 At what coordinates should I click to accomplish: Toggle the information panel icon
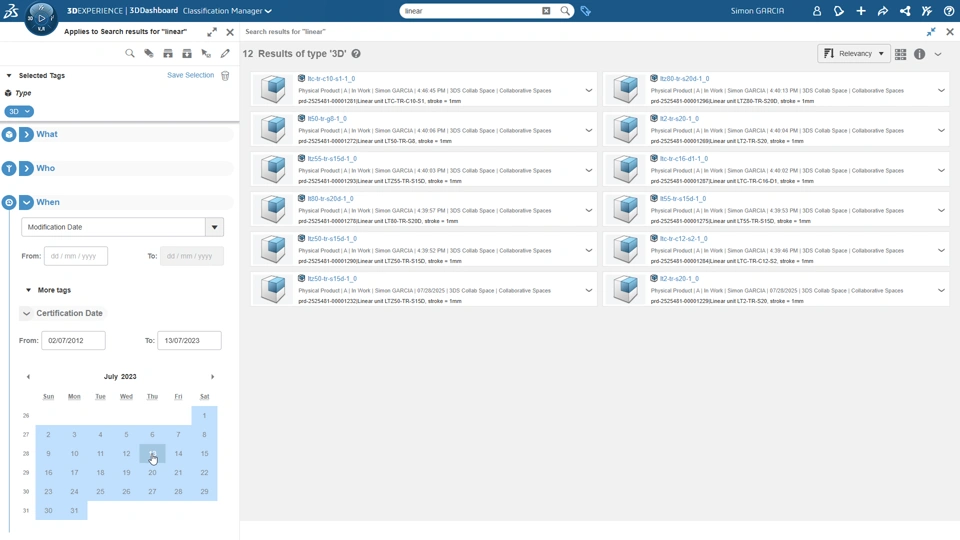[x=919, y=54]
